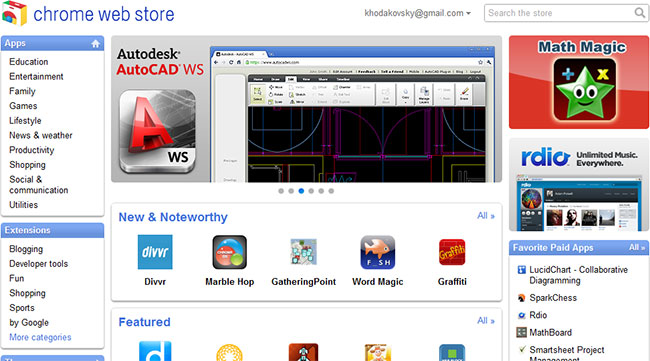Click the search magnifier icon
Screen dimensions: 650x361
[640, 13]
